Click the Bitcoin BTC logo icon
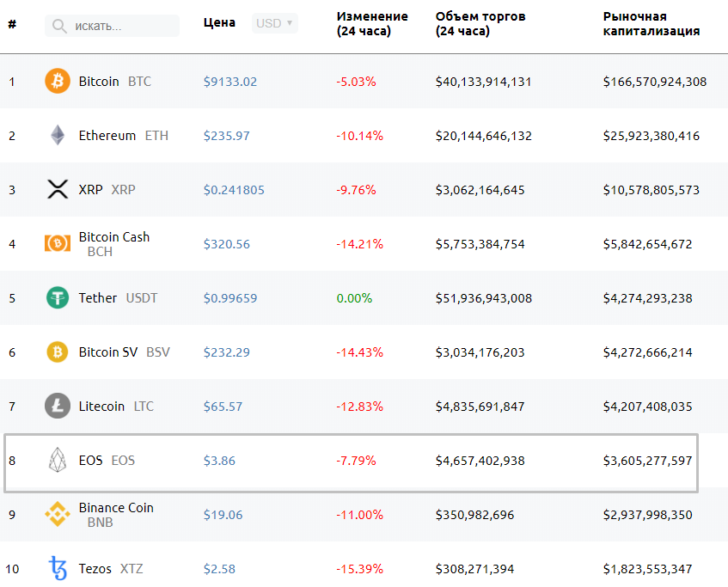 [57, 82]
